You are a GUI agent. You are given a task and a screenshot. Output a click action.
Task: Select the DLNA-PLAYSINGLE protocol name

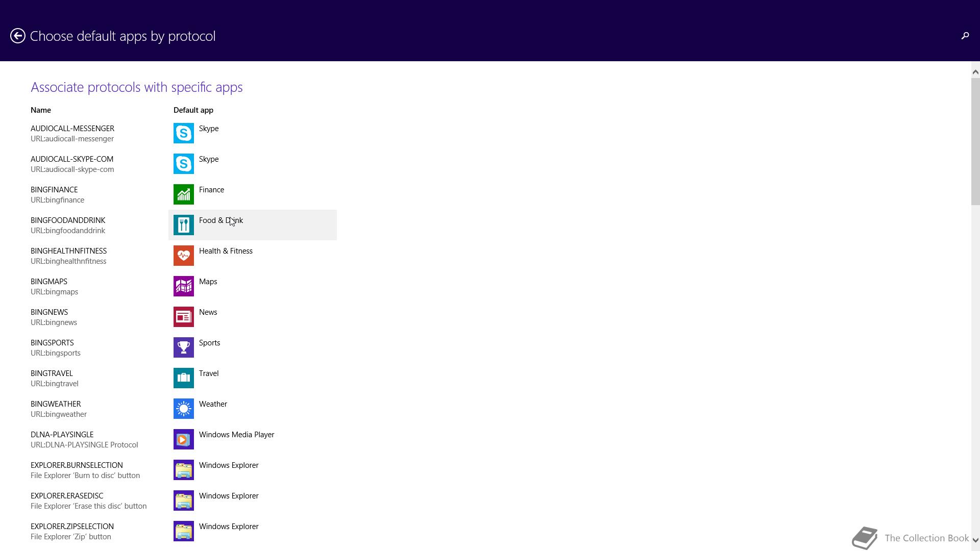(62, 435)
